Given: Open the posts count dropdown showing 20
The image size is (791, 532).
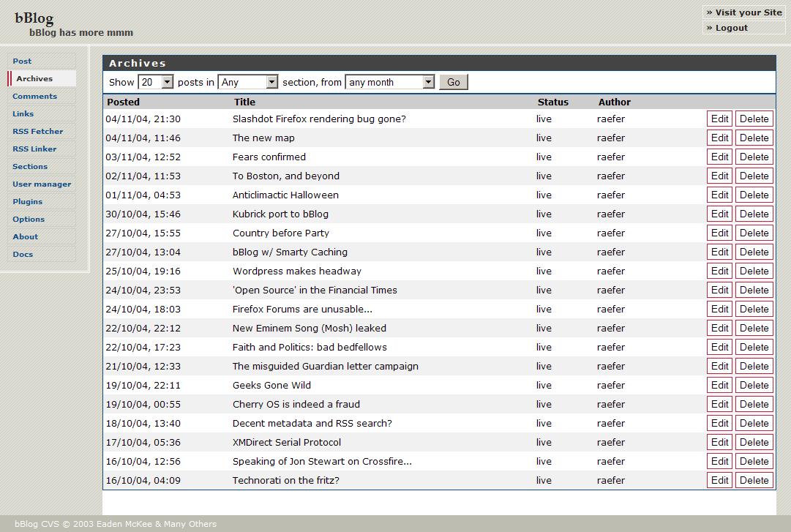Looking at the screenshot, I should [x=156, y=82].
